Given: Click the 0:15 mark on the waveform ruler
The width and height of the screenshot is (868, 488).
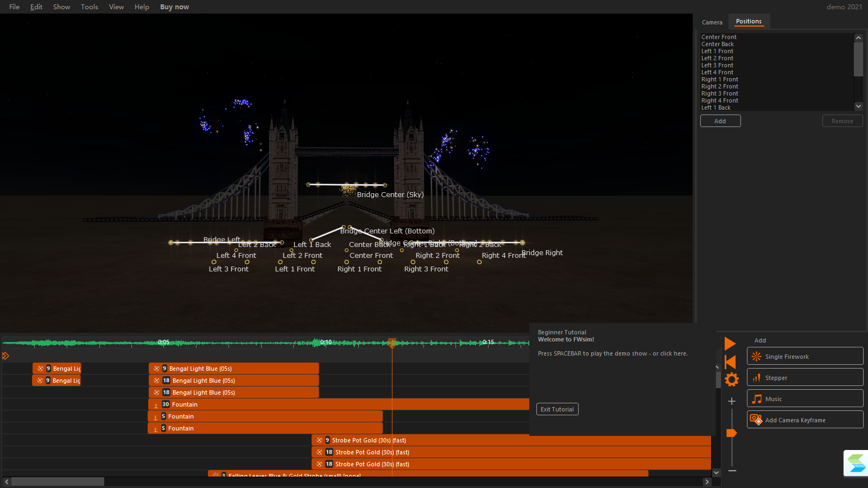Looking at the screenshot, I should (489, 342).
